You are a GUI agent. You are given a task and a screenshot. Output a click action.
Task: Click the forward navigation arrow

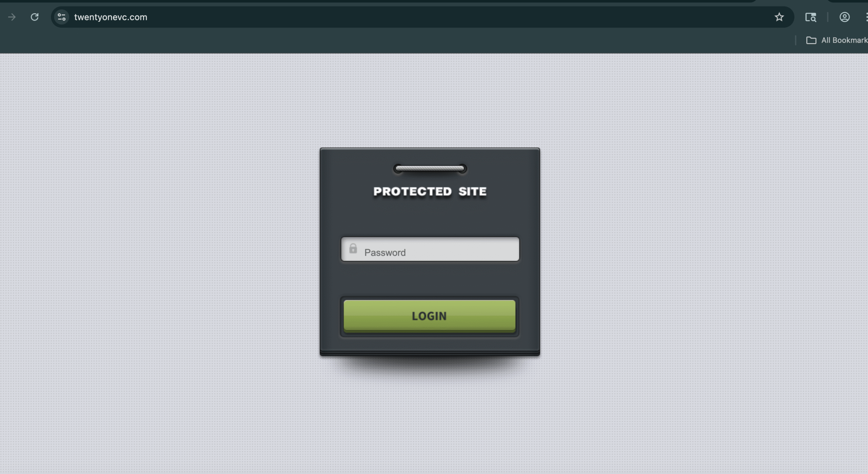coord(12,17)
